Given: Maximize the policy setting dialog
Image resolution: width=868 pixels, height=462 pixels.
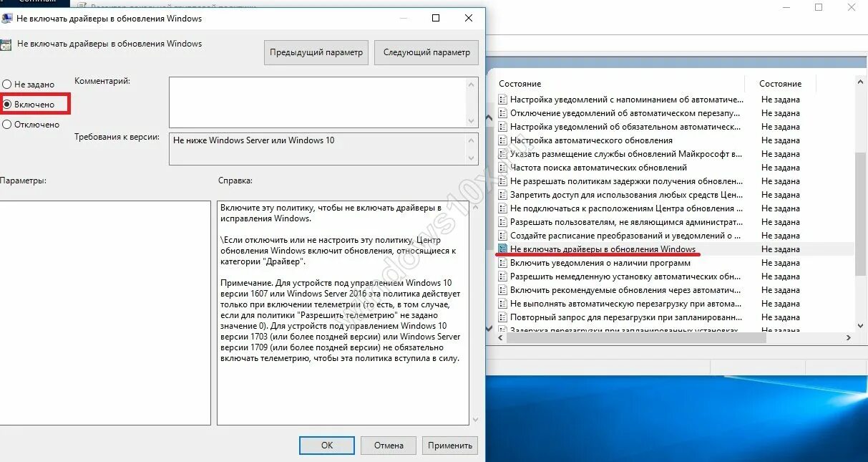Looking at the screenshot, I should tap(436, 18).
